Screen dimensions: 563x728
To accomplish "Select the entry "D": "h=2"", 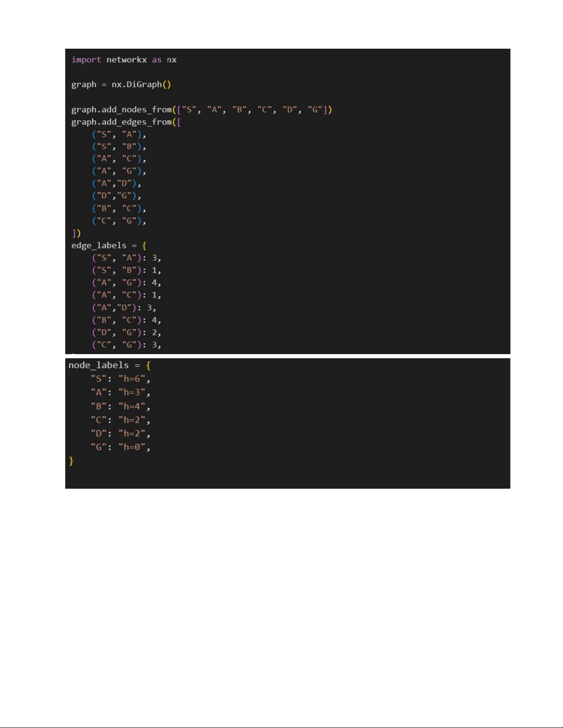I will pos(120,434).
